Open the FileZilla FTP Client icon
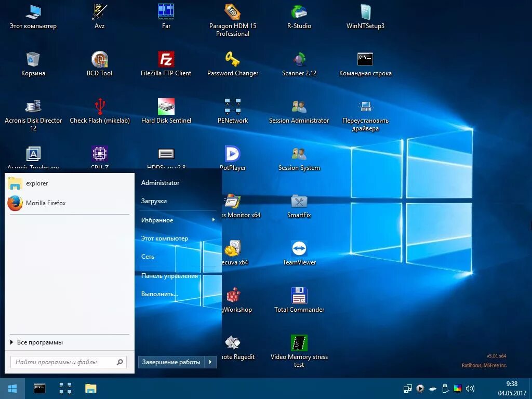This screenshot has height=399, width=532. (x=166, y=64)
